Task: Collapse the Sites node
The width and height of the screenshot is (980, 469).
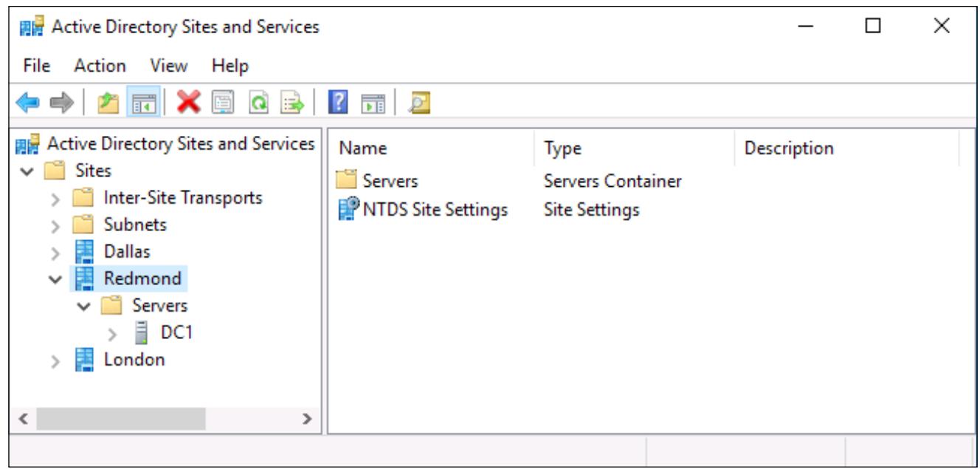Action: pyautogui.click(x=27, y=171)
